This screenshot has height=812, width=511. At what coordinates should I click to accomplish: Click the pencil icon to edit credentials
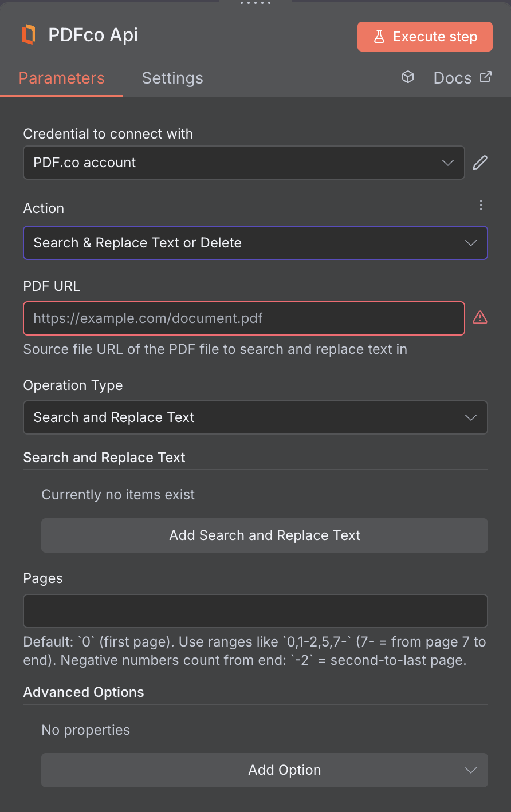point(479,163)
